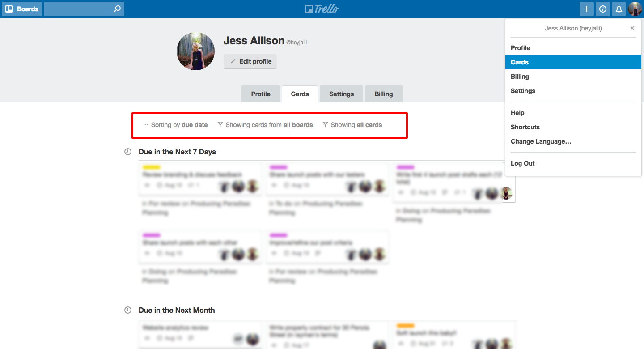Open the information menu icon
Screen dimensions: 644x349
tap(602, 9)
